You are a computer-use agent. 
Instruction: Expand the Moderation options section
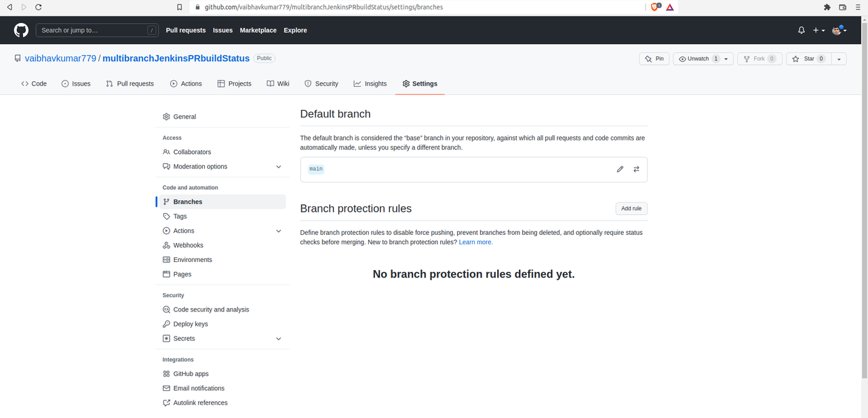[278, 166]
